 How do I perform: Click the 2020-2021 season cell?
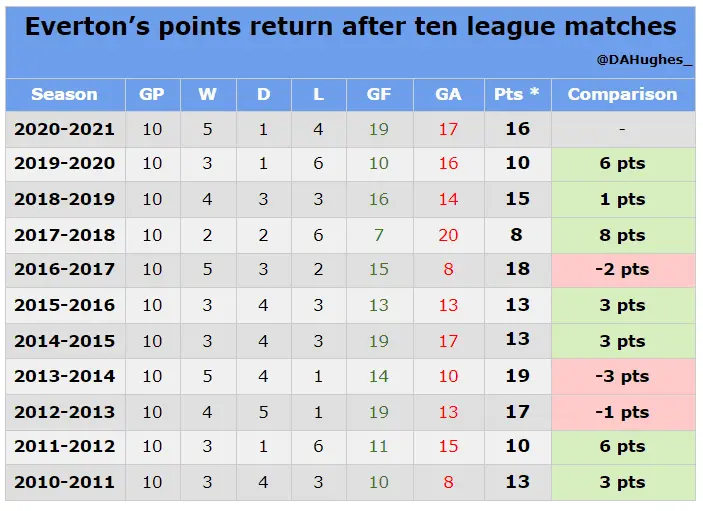[64, 129]
